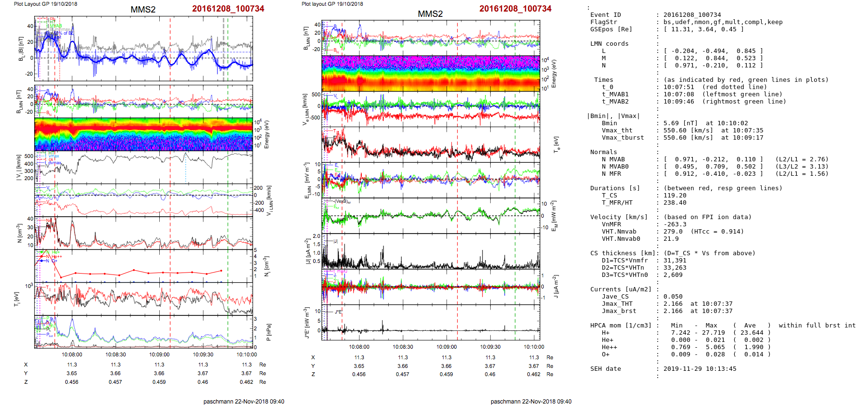Image resolution: width=868 pixels, height=405 pixels.
Task: Click the right plot's red 20161208_100734 label
Action: [515, 9]
